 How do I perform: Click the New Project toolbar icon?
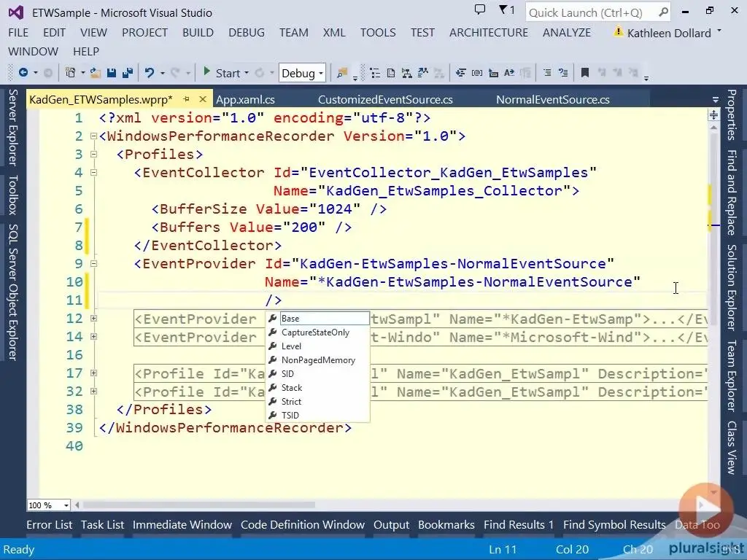pyautogui.click(x=71, y=73)
